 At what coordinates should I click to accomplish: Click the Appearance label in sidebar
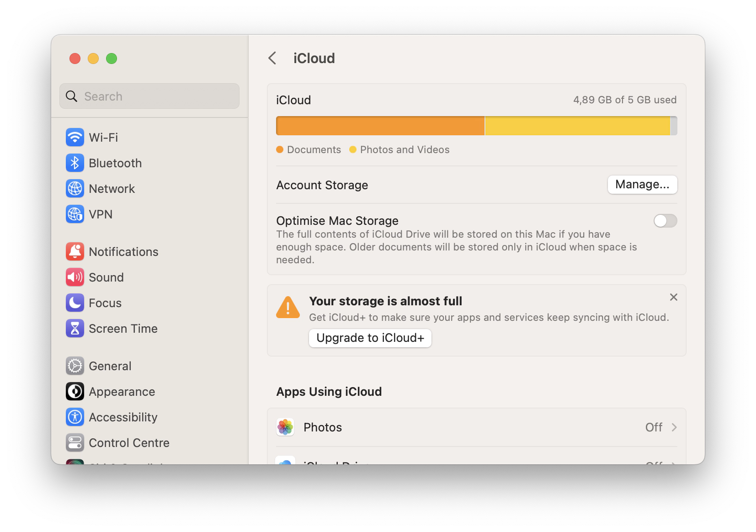tap(122, 391)
